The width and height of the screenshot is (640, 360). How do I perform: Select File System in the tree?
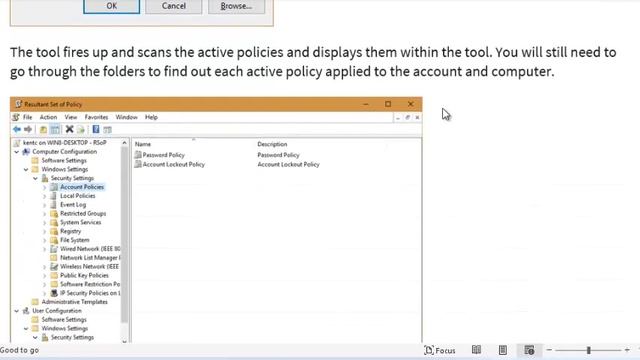click(74, 240)
